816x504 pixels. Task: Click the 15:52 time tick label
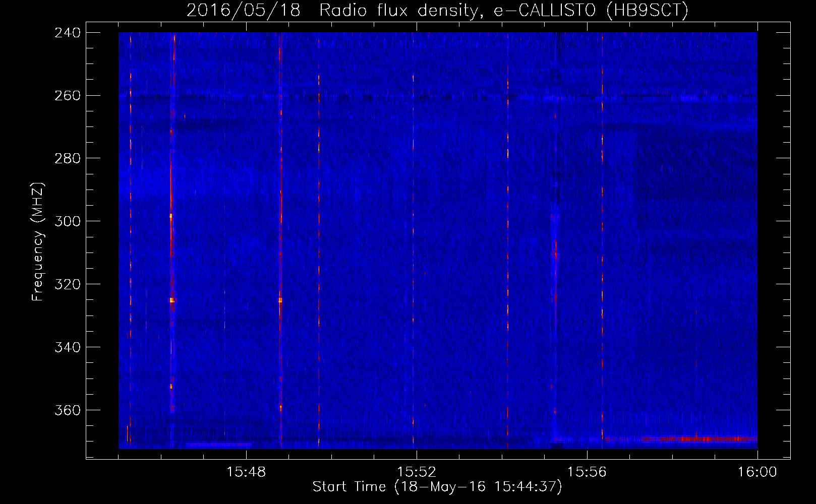click(417, 472)
